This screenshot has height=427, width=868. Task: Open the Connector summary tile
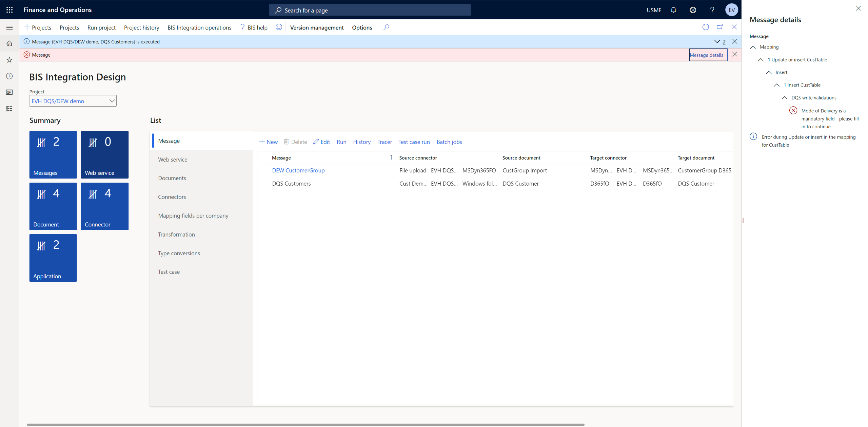click(x=104, y=206)
